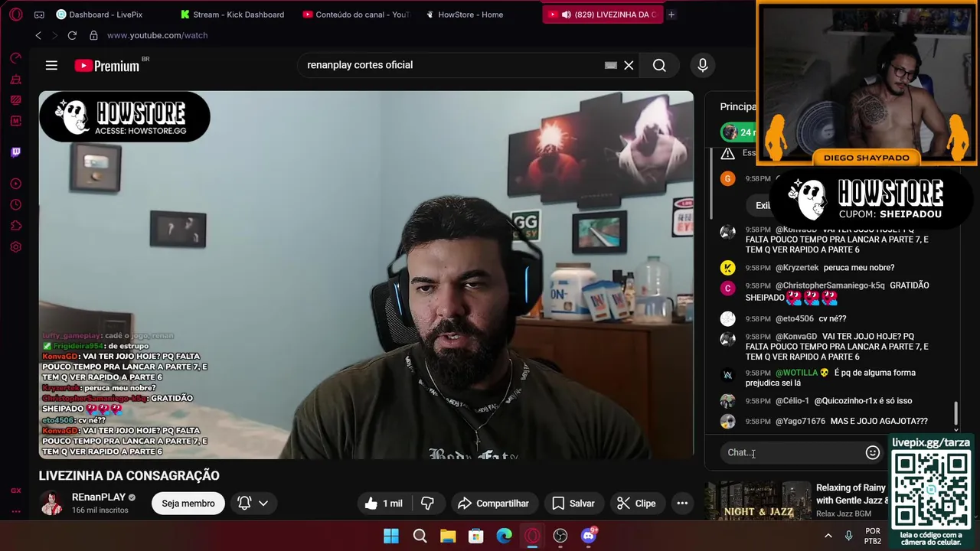This screenshot has width=980, height=551.
Task: Open the Opera sidebar three-dot setup
Action: [16, 511]
